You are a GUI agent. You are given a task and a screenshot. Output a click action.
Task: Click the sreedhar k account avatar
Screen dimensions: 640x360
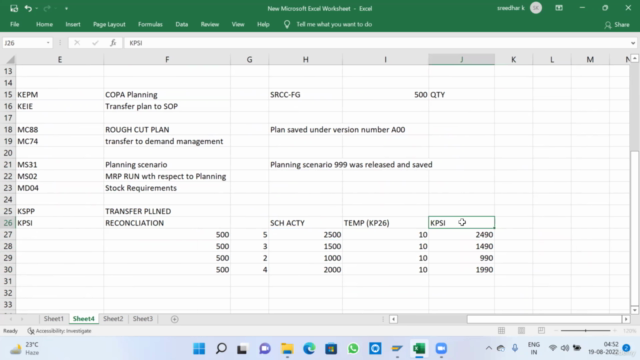point(536,8)
